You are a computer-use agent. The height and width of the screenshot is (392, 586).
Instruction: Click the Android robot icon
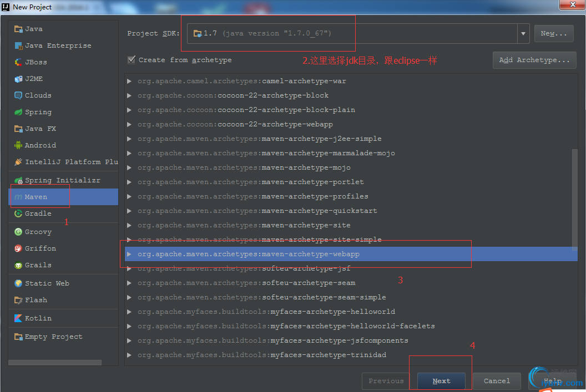(18, 145)
